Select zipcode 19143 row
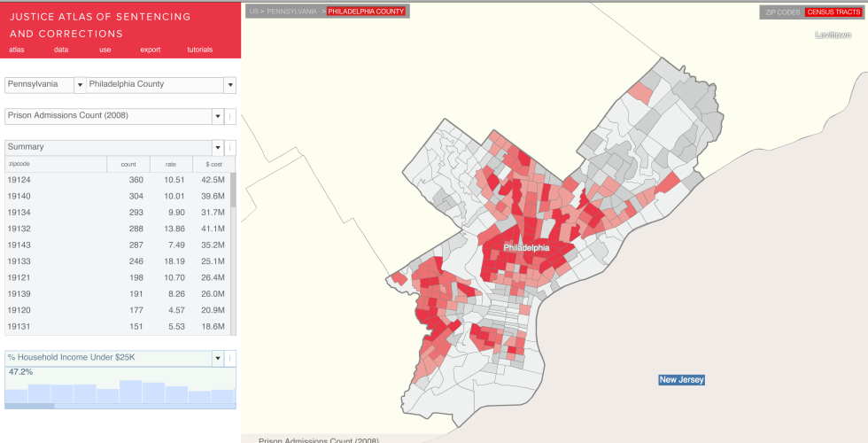868x443 pixels. (117, 245)
